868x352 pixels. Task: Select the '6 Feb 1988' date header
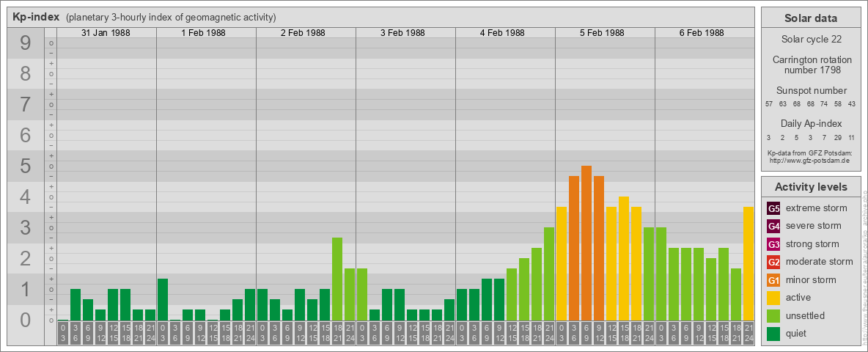click(x=702, y=33)
